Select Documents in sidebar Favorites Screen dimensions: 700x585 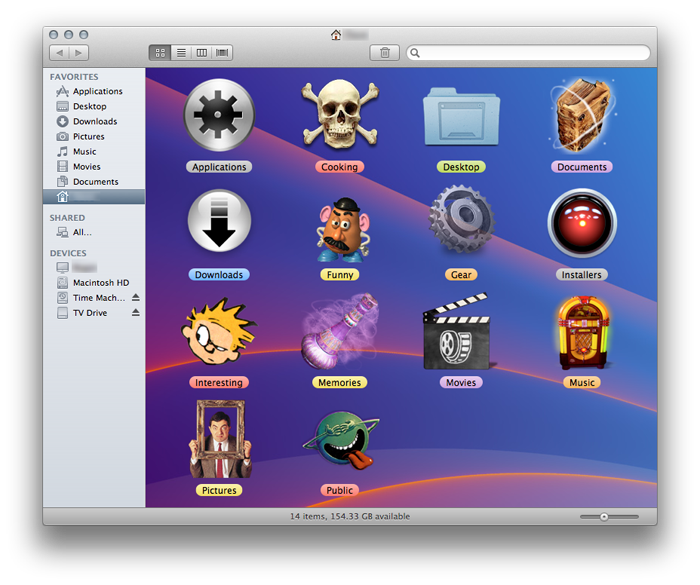[x=94, y=182]
